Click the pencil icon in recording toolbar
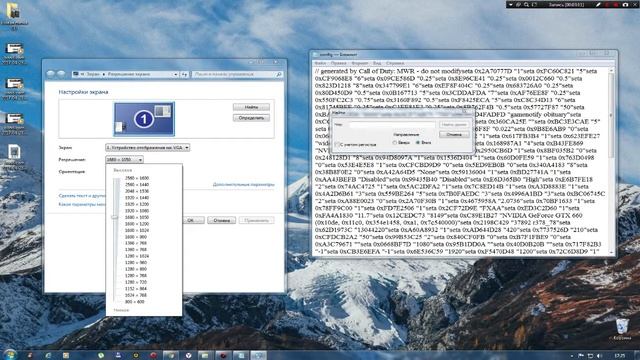The image size is (640, 360). (x=598, y=4)
